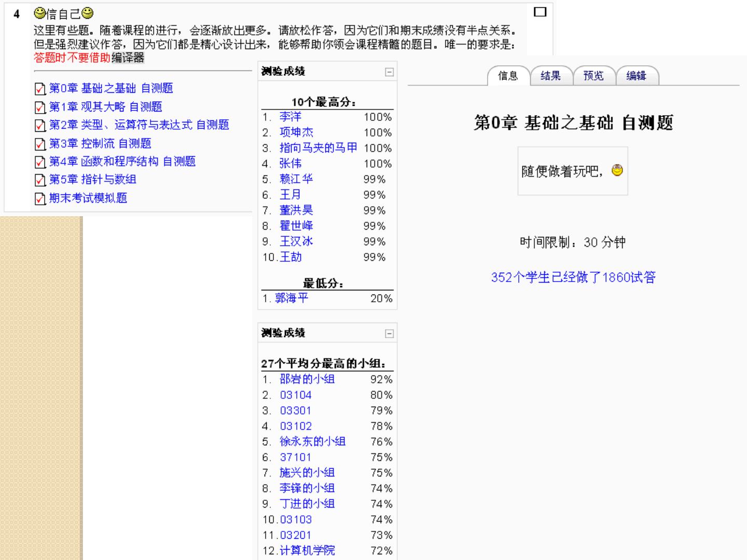
Task: Click the 27个平均分最高的小组 heading
Action: [323, 363]
